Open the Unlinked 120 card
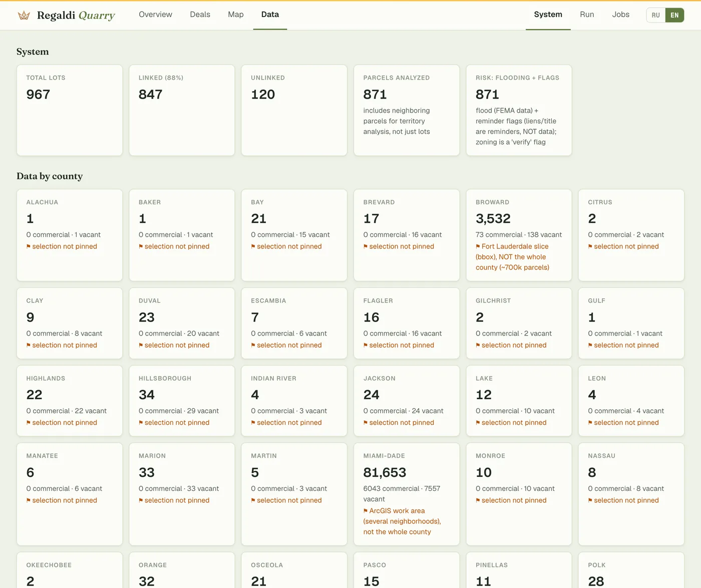Screen dimensions: 701x588 [x=294, y=110]
